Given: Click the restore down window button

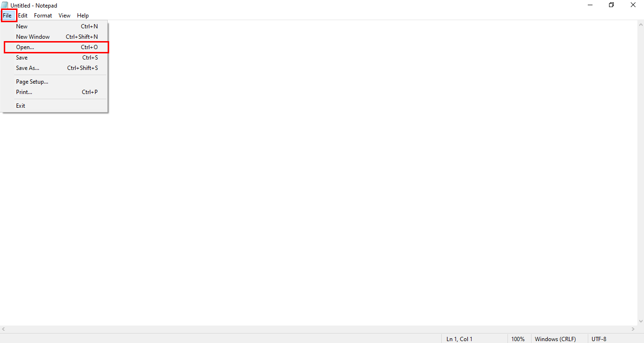Looking at the screenshot, I should coord(611,5).
